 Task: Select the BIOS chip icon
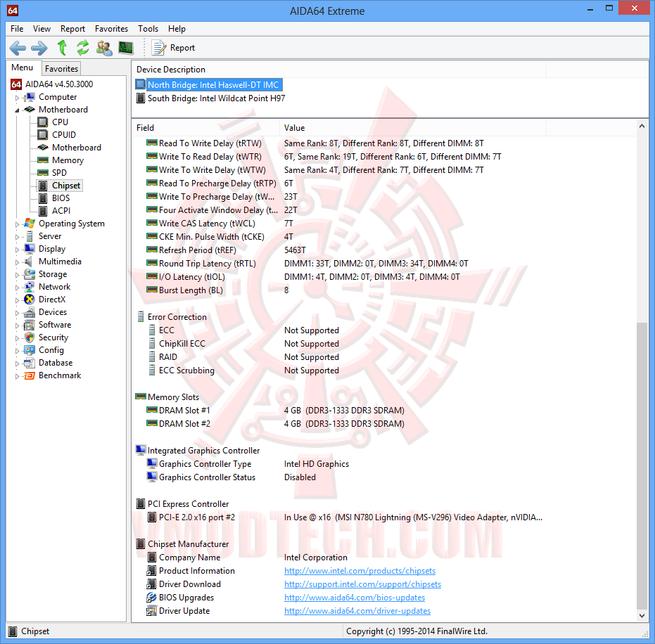pos(43,198)
